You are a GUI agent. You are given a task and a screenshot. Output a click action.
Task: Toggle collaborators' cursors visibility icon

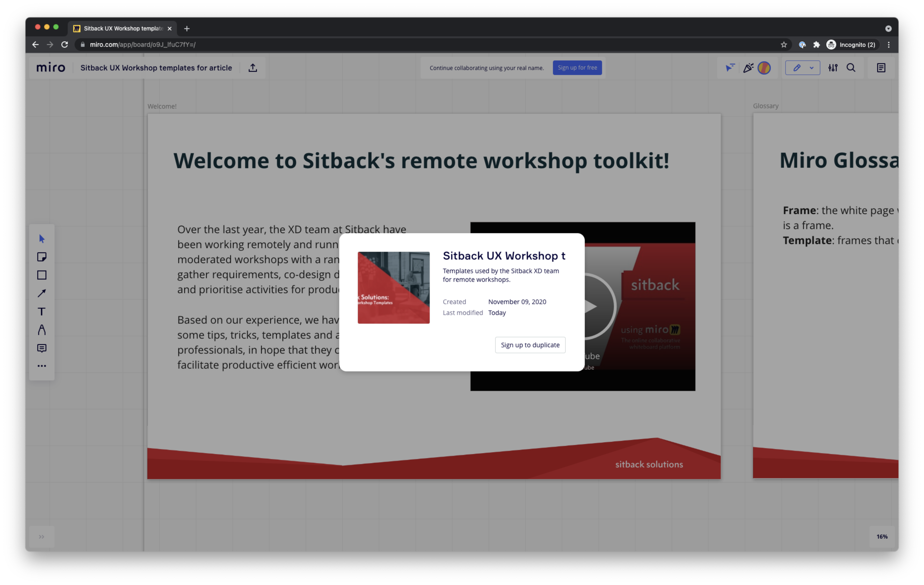point(730,68)
